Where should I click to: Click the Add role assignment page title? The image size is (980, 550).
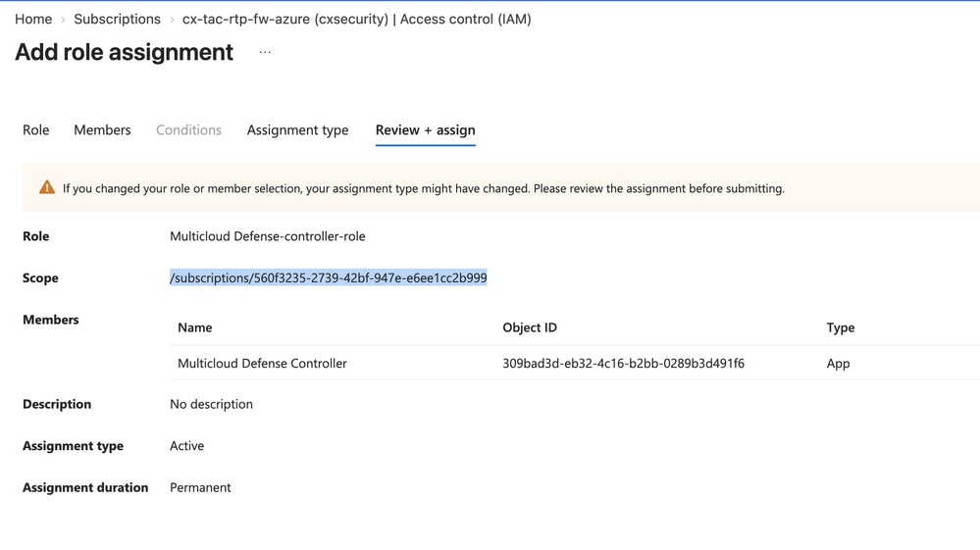(x=124, y=52)
